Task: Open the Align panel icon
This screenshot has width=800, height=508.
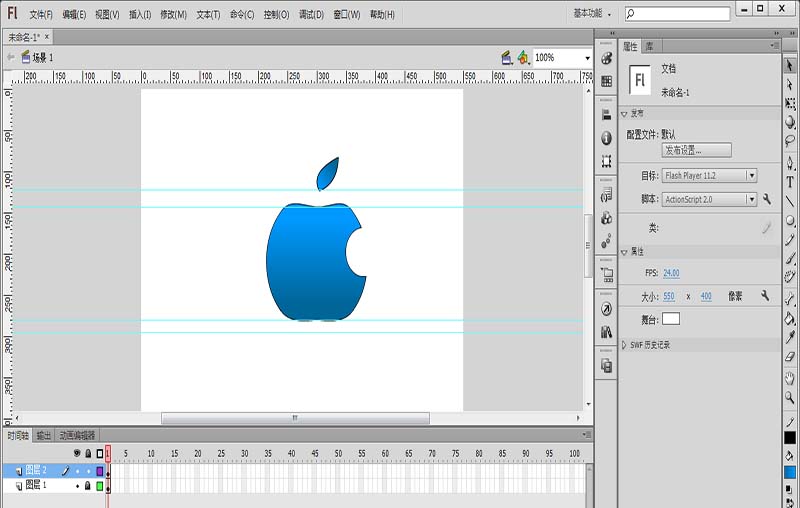Action: click(606, 115)
